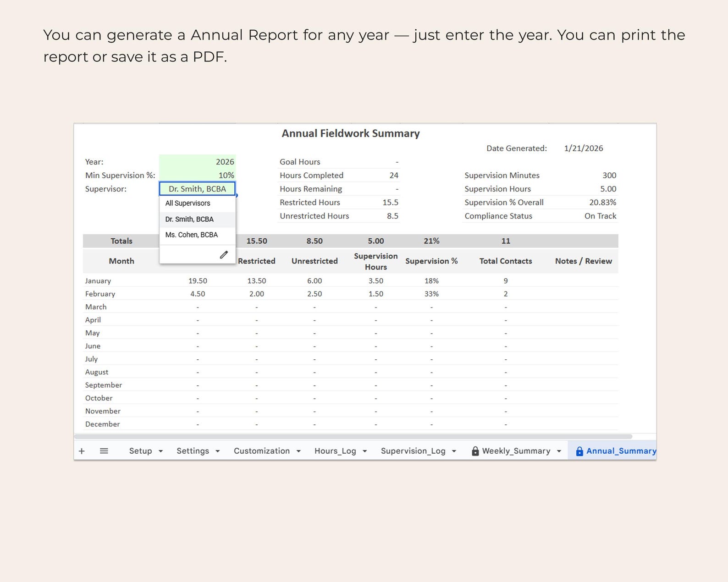Screen dimensions: 728x582
Task: Click the February row label
Action: coord(100,294)
